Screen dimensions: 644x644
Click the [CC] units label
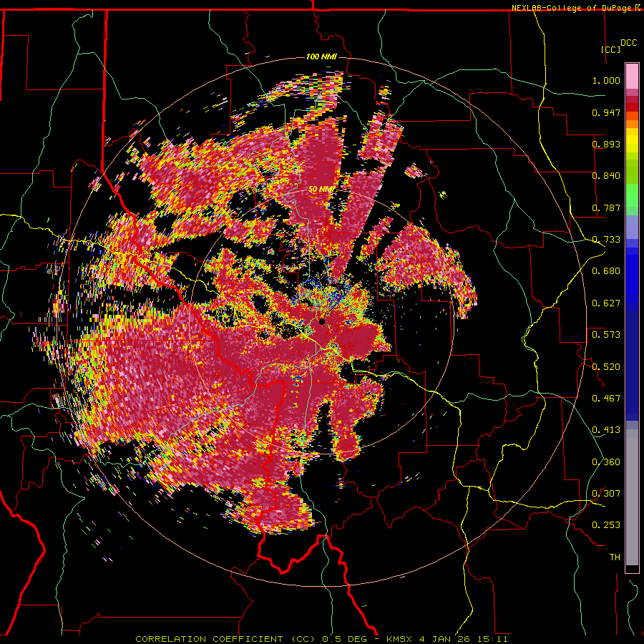click(610, 49)
